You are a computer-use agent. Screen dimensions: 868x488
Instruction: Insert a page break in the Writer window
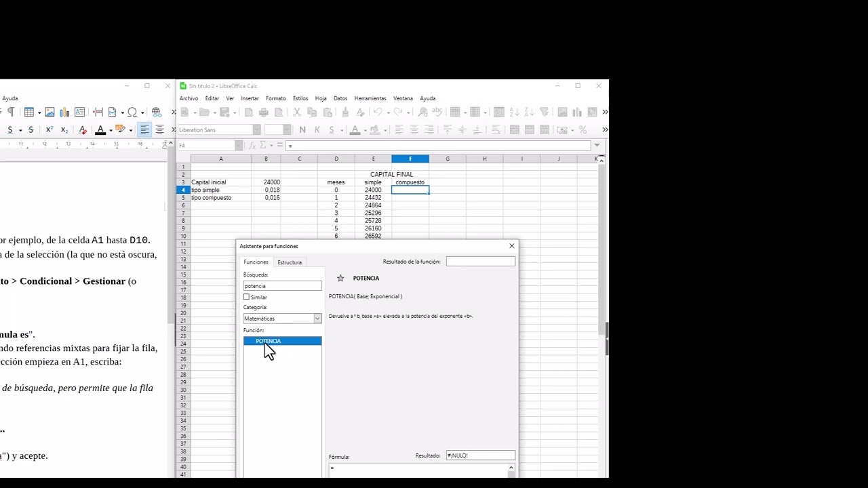coord(98,112)
